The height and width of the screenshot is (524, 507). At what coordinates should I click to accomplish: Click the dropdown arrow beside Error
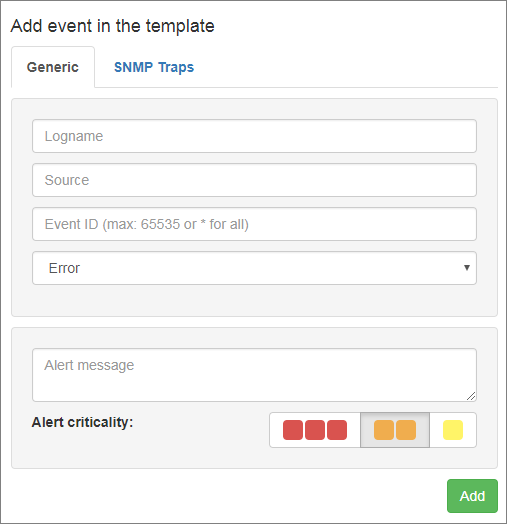coord(467,268)
